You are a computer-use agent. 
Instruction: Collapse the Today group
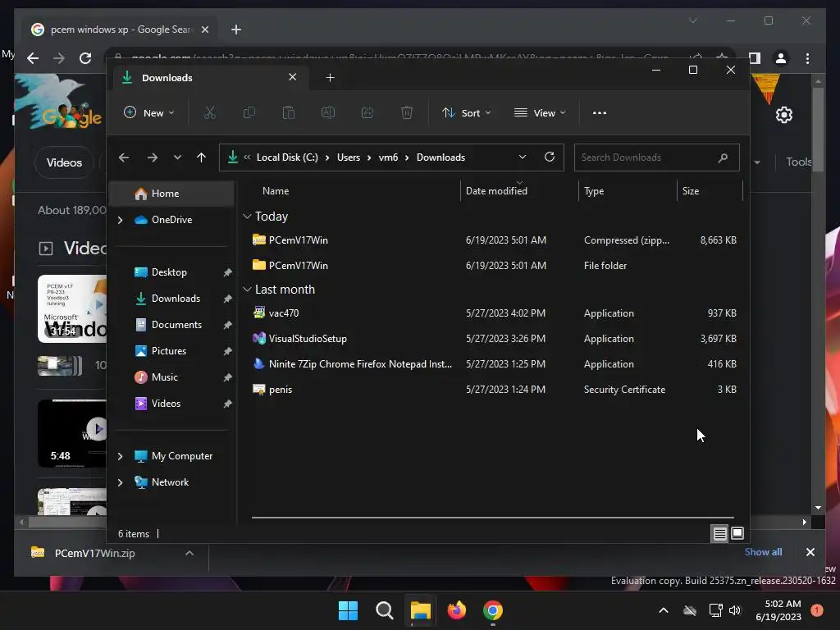[247, 217]
